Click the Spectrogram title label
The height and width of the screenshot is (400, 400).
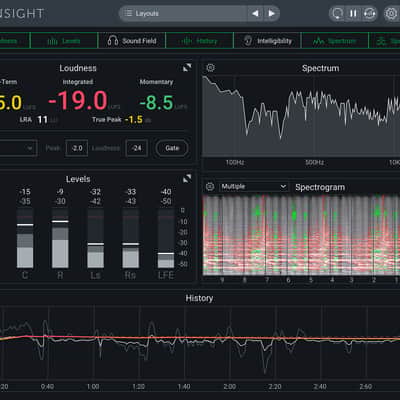pyautogui.click(x=320, y=187)
